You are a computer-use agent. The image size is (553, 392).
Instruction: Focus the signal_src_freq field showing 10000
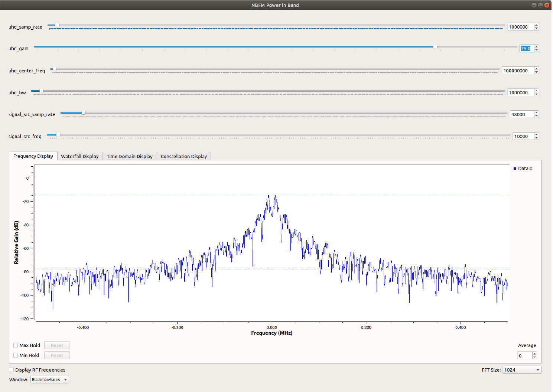pyautogui.click(x=524, y=136)
